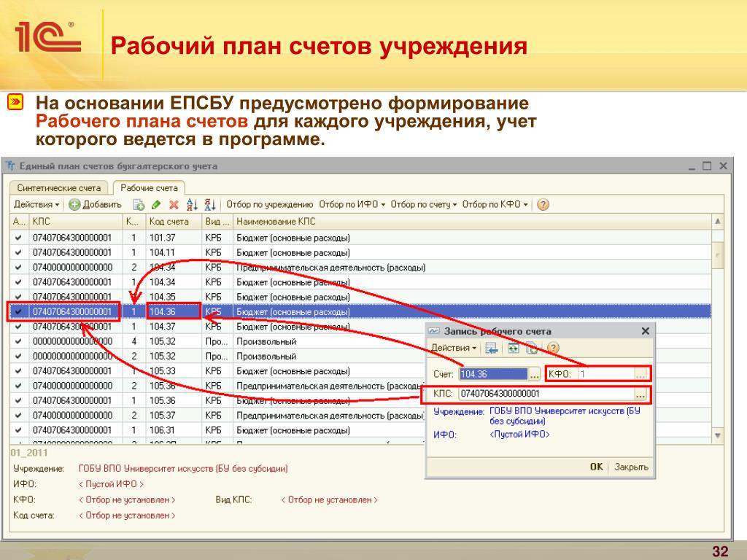Close the Запись рабочего счета dialog with X
This screenshot has width=747, height=560.
(645, 331)
